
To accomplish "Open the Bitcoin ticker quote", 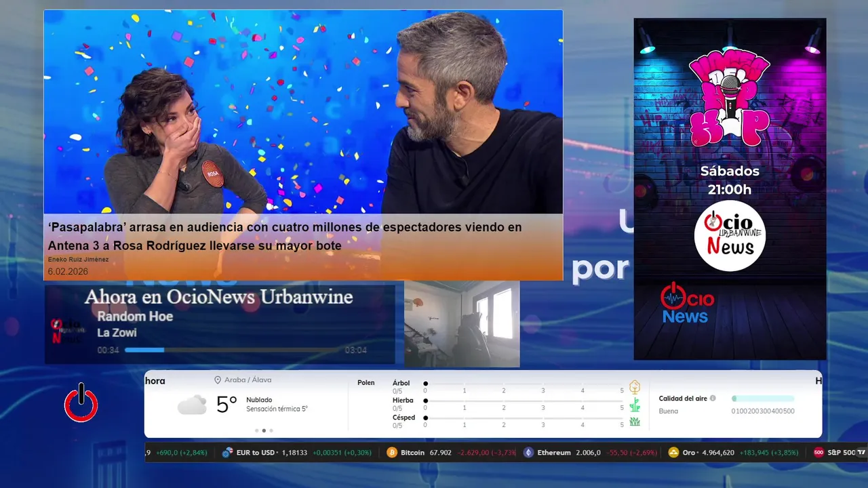I will [452, 453].
